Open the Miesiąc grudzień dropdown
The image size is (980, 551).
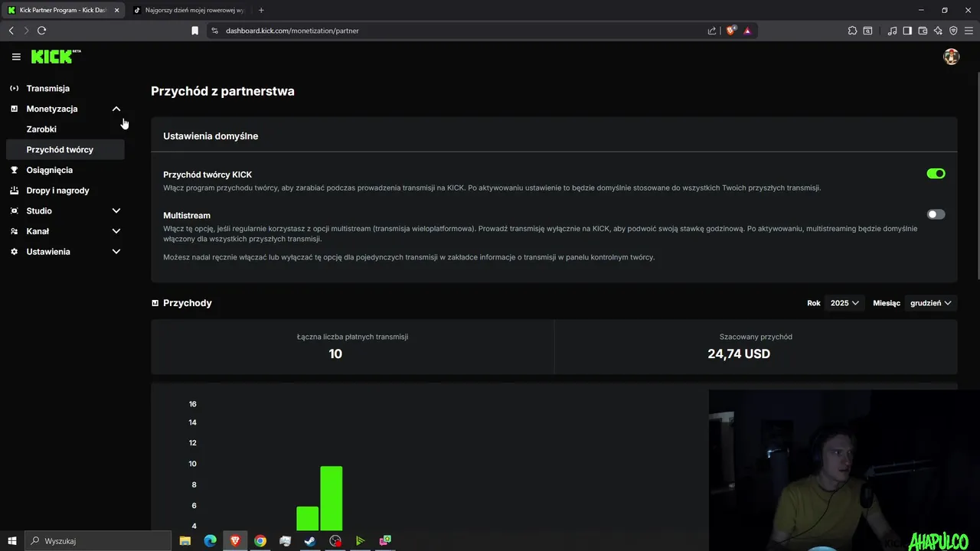pos(931,303)
